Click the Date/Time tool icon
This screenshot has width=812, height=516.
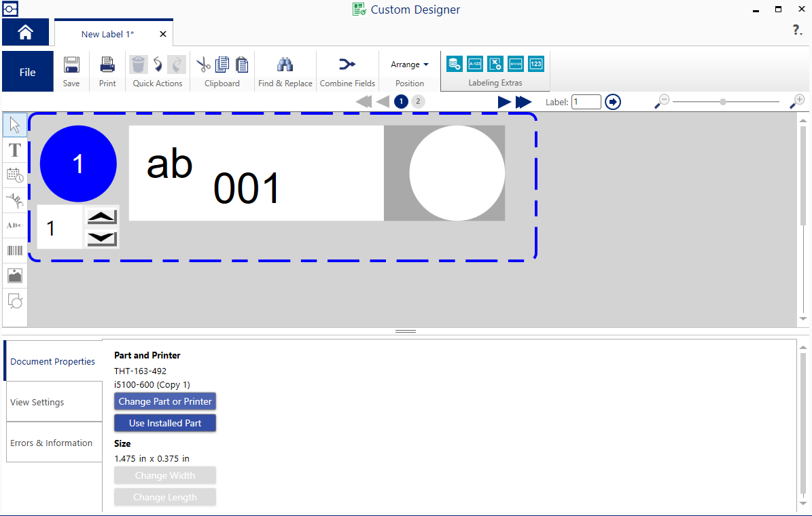(15, 175)
